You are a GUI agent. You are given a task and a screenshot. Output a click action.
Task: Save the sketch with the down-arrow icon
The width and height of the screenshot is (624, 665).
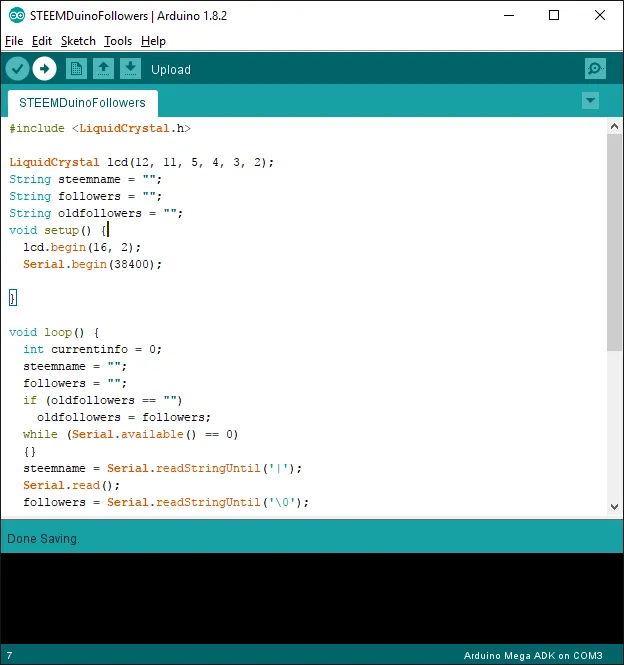[x=131, y=69]
